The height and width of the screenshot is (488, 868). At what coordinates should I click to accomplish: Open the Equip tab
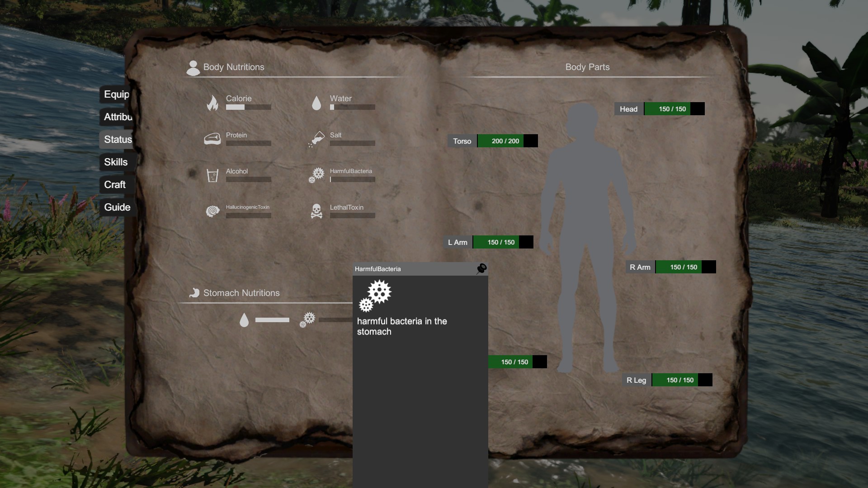(116, 94)
